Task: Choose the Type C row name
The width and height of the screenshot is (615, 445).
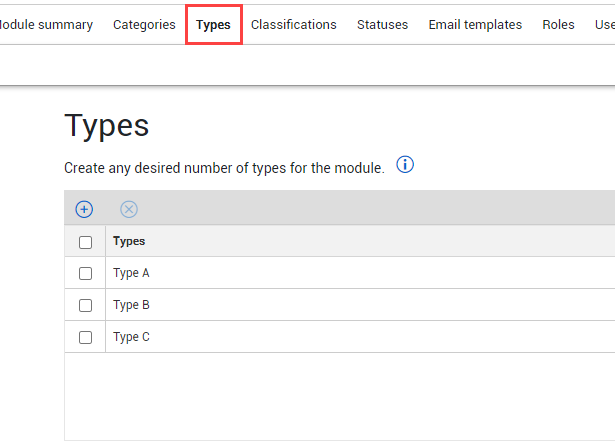Action: tap(131, 337)
